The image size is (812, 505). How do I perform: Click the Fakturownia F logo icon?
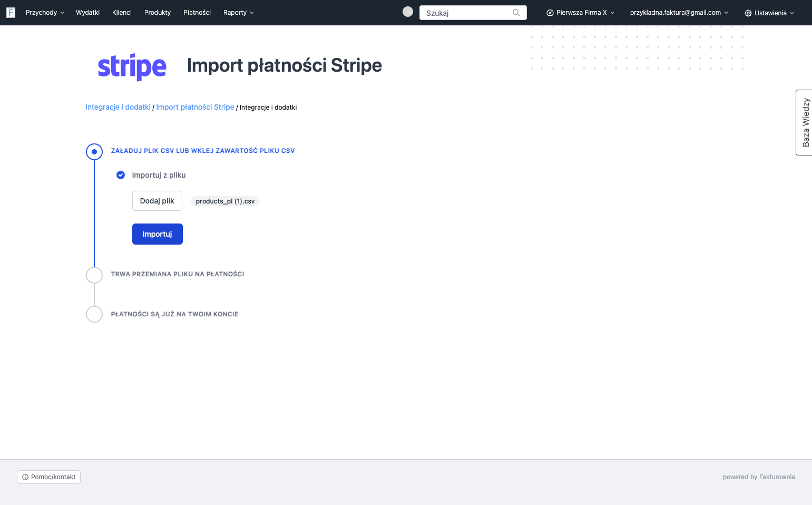(x=11, y=13)
